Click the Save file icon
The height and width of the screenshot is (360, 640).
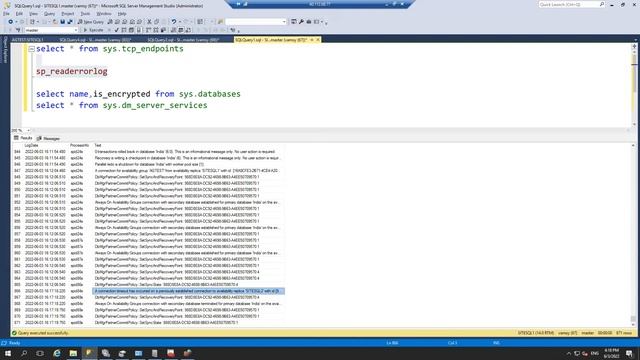pos(62,22)
